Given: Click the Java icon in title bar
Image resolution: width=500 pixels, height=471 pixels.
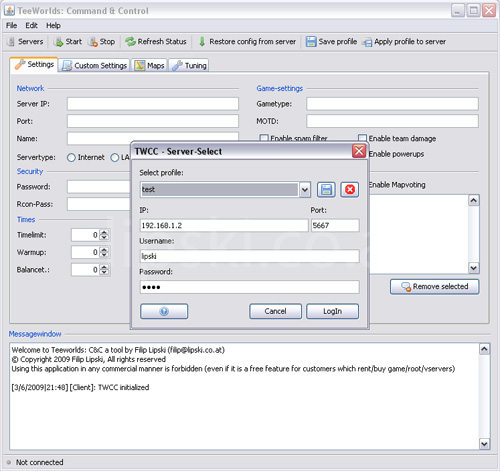Looking at the screenshot, I should (x=9, y=10).
